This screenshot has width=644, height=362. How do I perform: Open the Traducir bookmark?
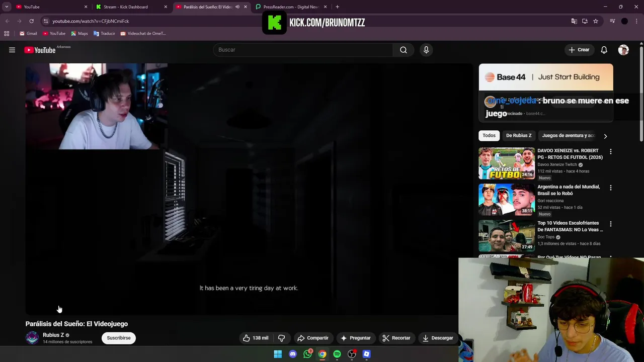click(x=104, y=33)
